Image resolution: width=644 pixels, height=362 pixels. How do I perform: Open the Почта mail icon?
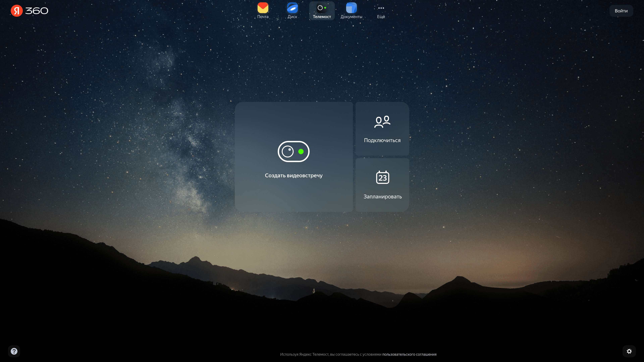263,8
